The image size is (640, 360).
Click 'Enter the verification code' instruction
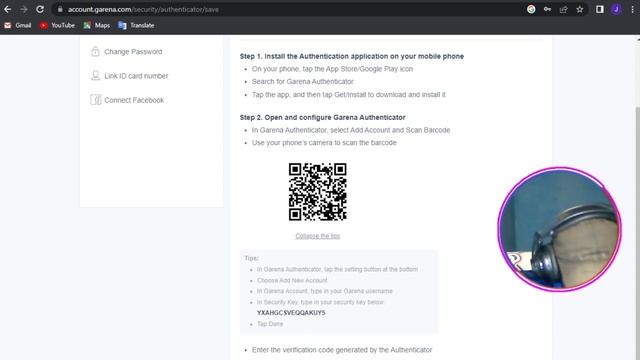[x=342, y=350]
